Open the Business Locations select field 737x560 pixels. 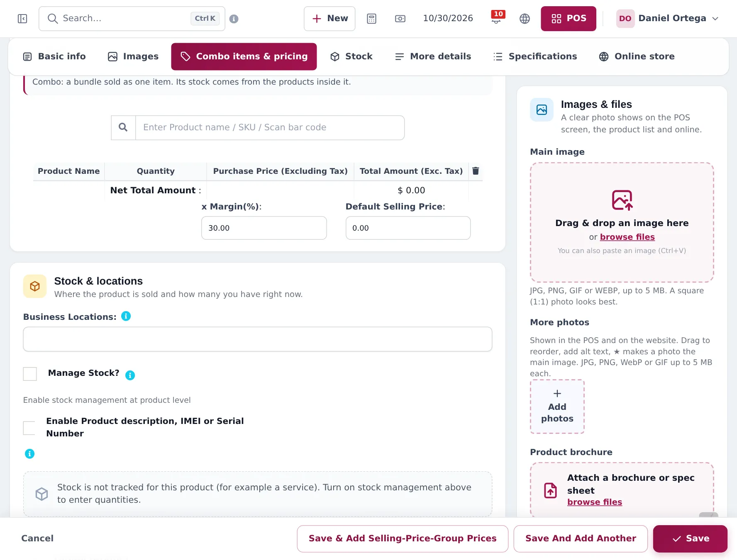click(x=258, y=339)
